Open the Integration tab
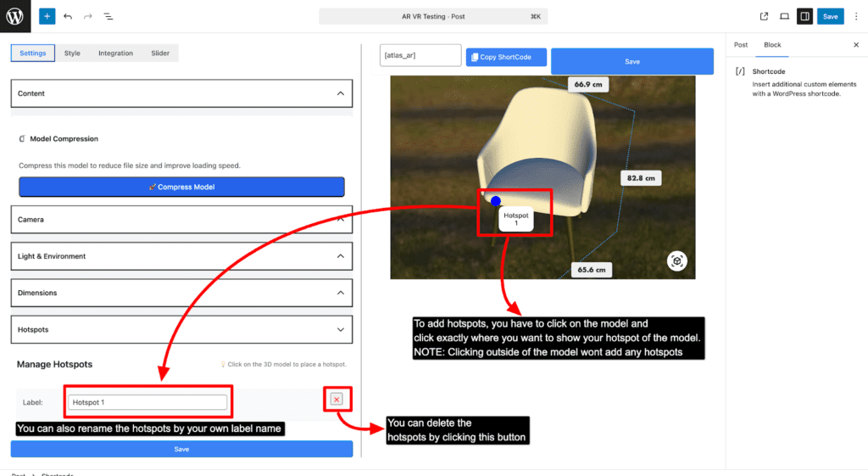The height and width of the screenshot is (476, 868). 115,53
